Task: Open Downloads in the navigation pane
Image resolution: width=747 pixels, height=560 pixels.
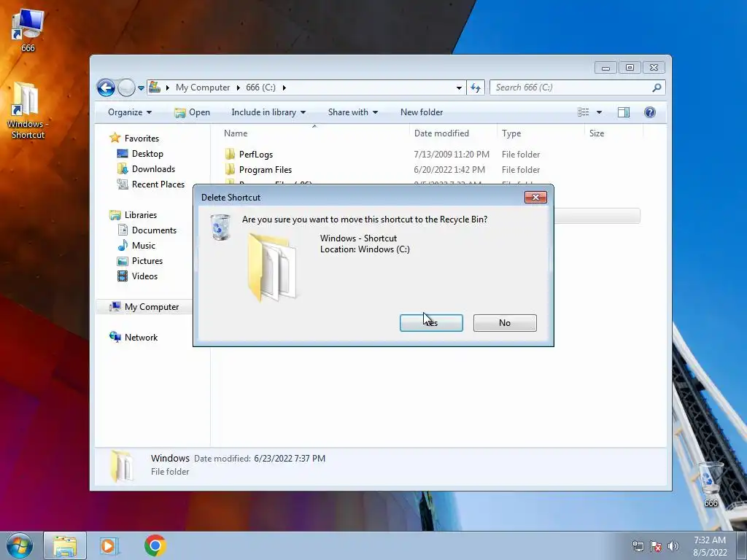Action: (153, 168)
